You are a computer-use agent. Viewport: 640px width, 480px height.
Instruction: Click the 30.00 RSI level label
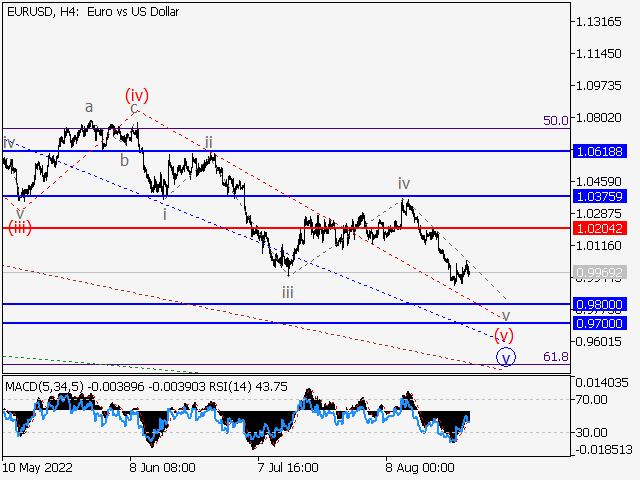click(x=593, y=432)
